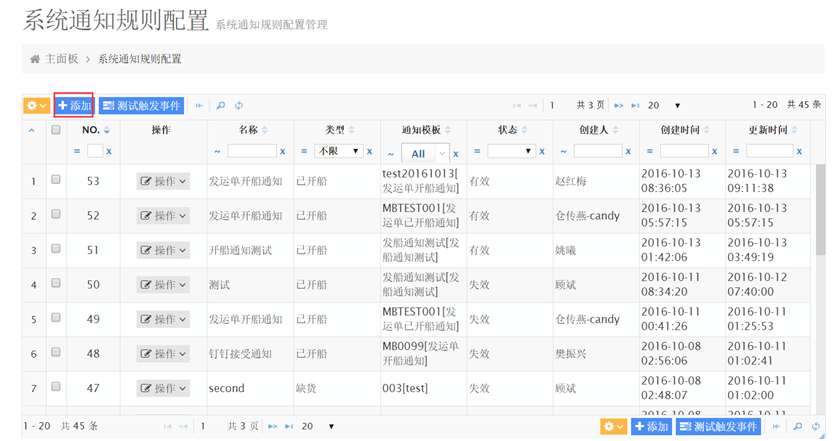The image size is (840, 441).
Task: Clear the 名称 filter with x
Action: pos(282,152)
